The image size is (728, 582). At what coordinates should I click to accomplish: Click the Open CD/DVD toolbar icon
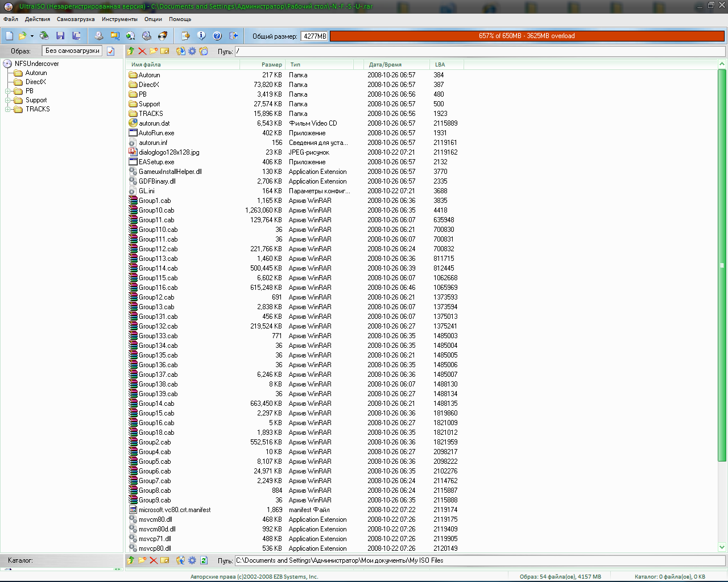(44, 36)
